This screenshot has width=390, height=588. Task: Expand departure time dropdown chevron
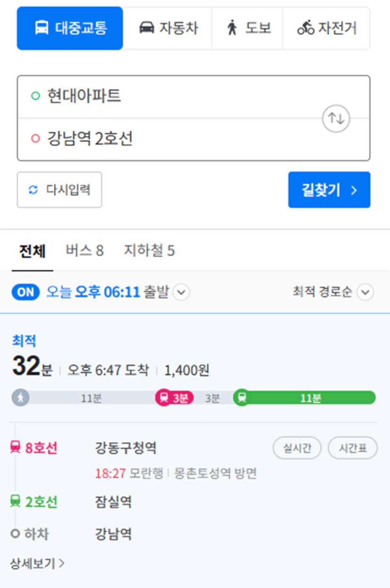pyautogui.click(x=182, y=293)
